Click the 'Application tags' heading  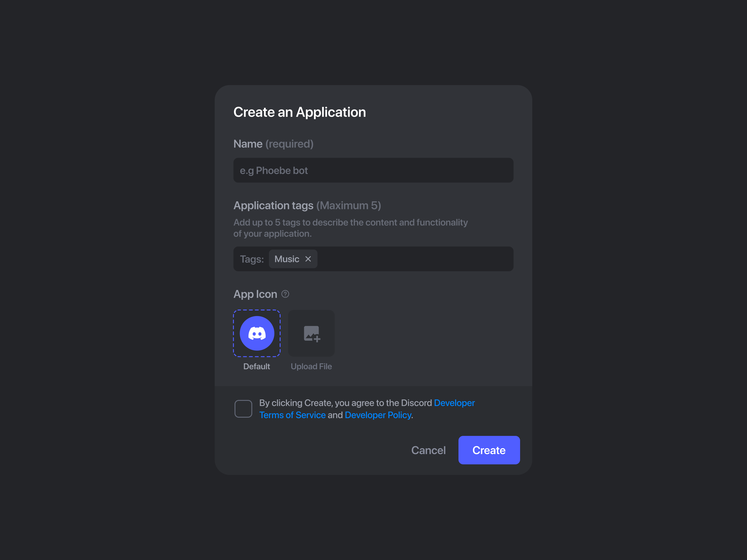273,205
